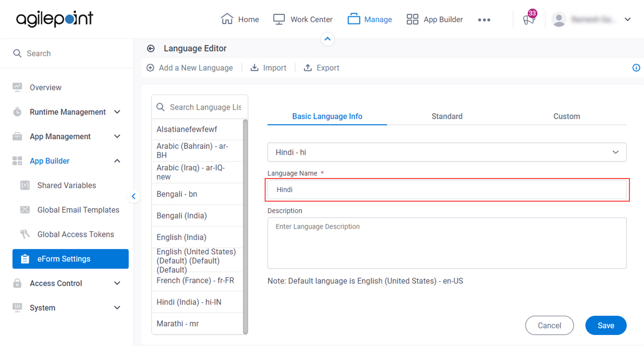This screenshot has width=644, height=346.
Task: Switch to the Standard tab
Action: (447, 116)
